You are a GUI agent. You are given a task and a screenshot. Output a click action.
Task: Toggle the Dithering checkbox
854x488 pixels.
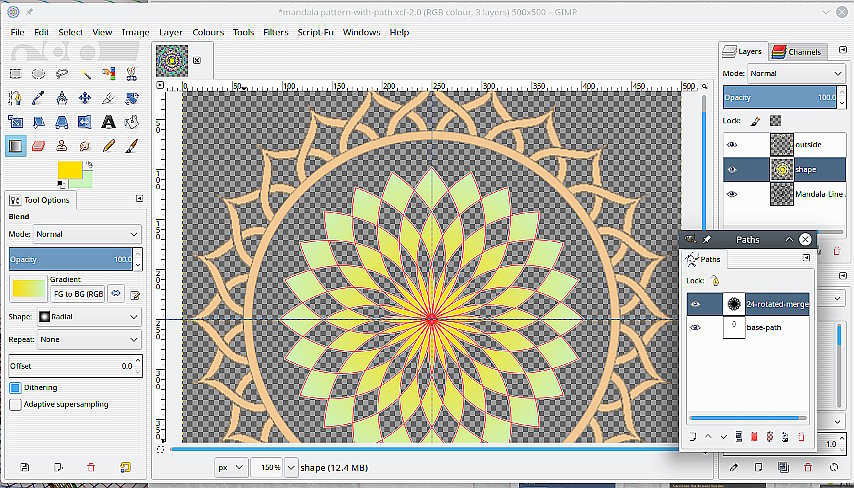[15, 387]
